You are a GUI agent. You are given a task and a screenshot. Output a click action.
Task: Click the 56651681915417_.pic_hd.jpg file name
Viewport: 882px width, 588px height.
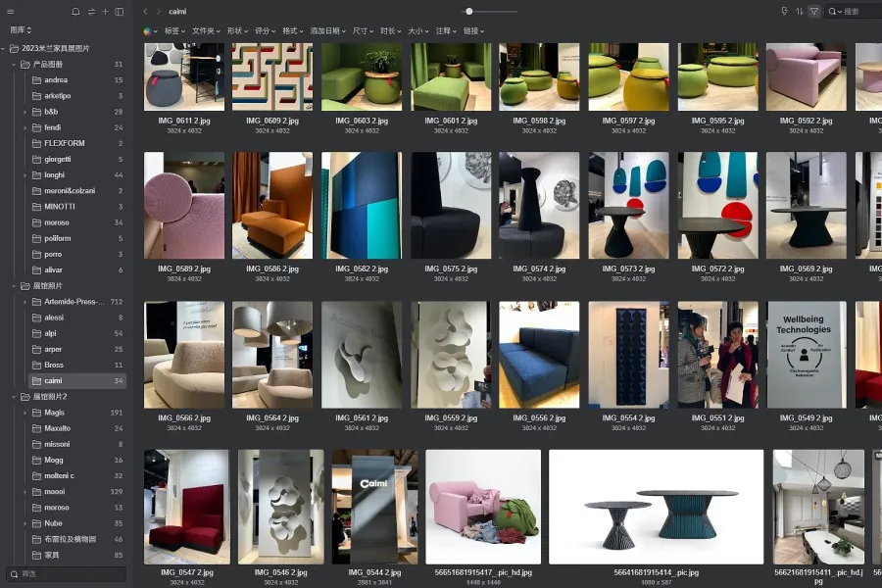(x=483, y=572)
